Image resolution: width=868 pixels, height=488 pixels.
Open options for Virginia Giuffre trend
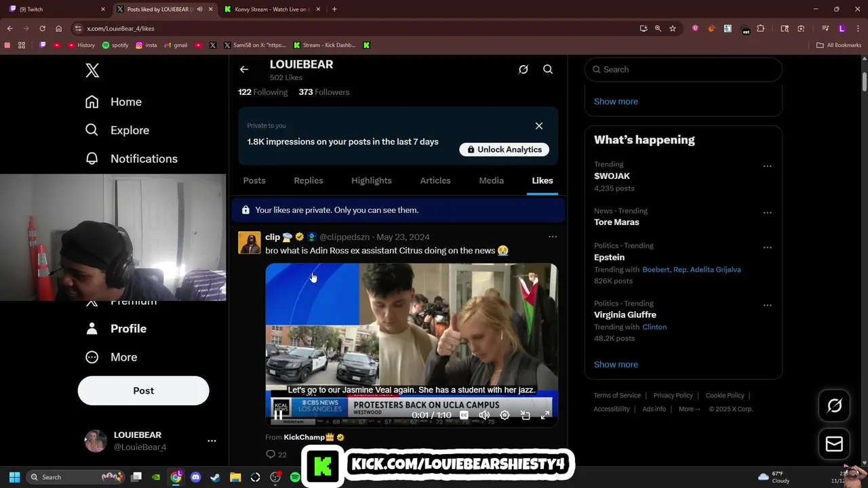(767, 306)
